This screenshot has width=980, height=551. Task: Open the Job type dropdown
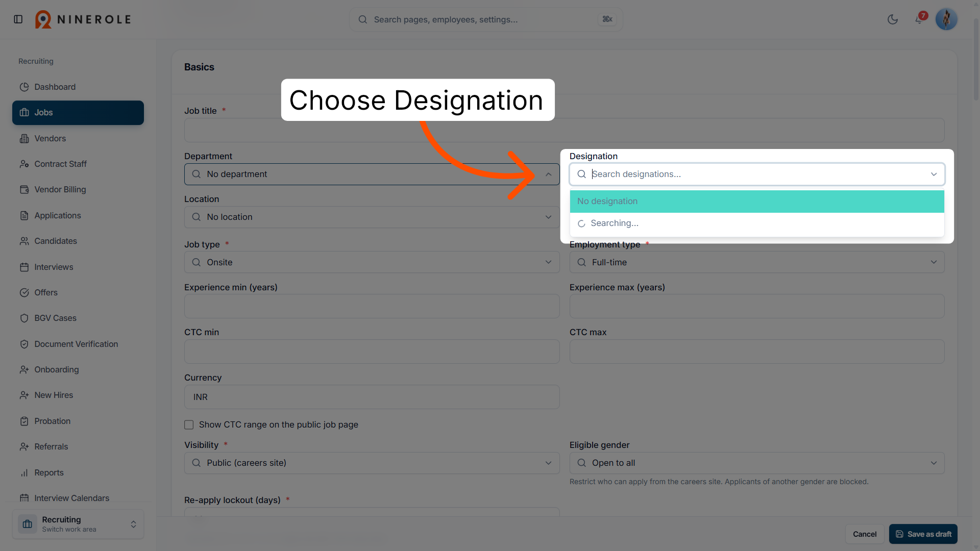click(x=372, y=262)
